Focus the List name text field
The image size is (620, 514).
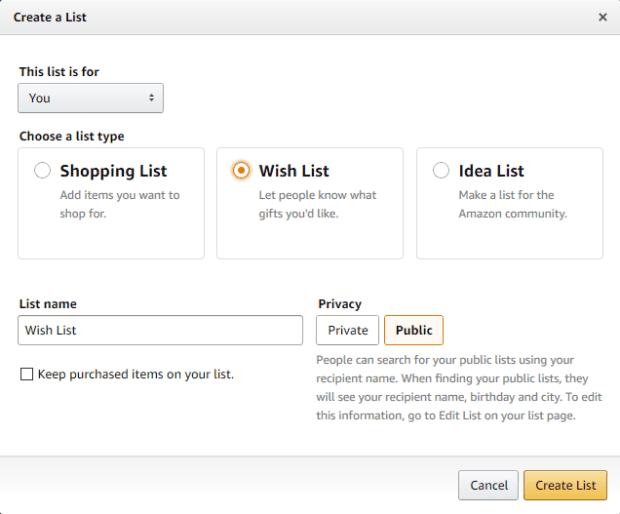(x=160, y=330)
